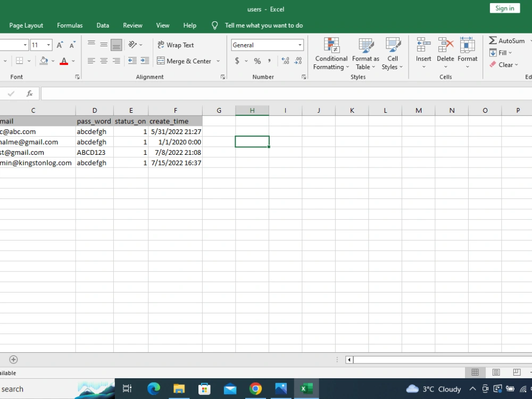Select cell containing ABCD123
The height and width of the screenshot is (399, 532).
point(95,152)
